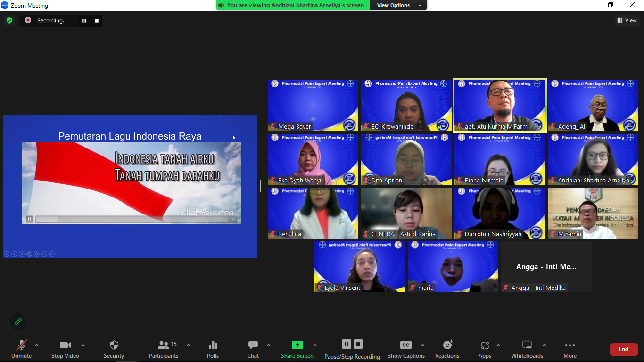Expand audio options arrow beside Unmute

pos(37,345)
